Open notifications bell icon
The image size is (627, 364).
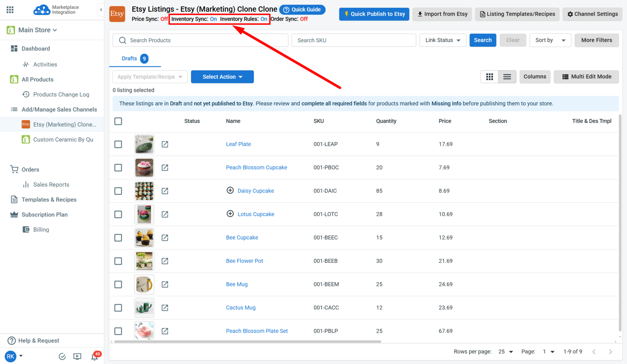(95, 356)
